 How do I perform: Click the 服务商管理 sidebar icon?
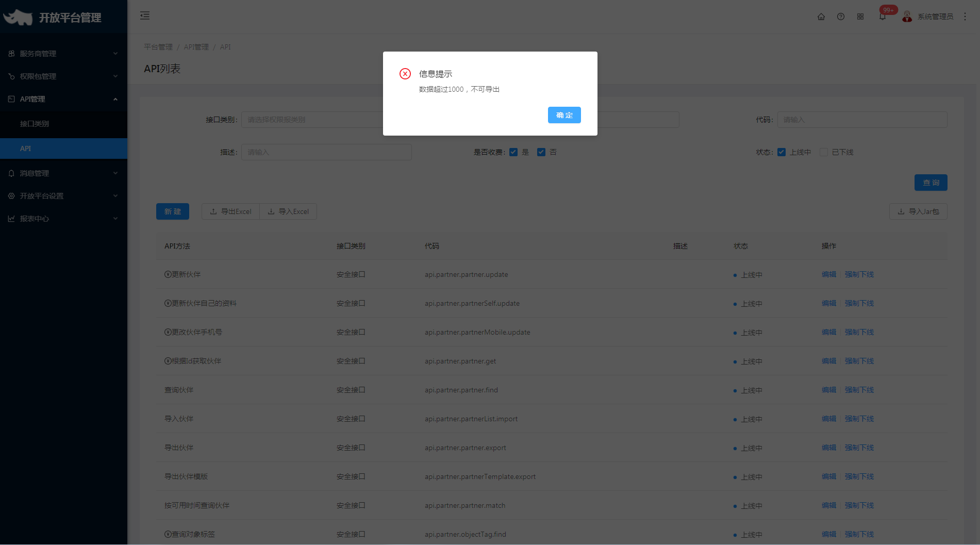(11, 54)
